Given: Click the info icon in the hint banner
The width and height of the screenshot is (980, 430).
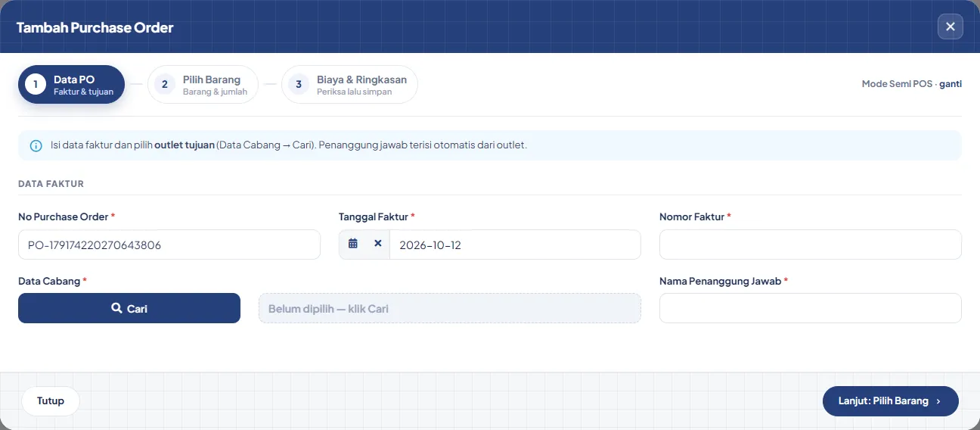Looking at the screenshot, I should click(36, 145).
